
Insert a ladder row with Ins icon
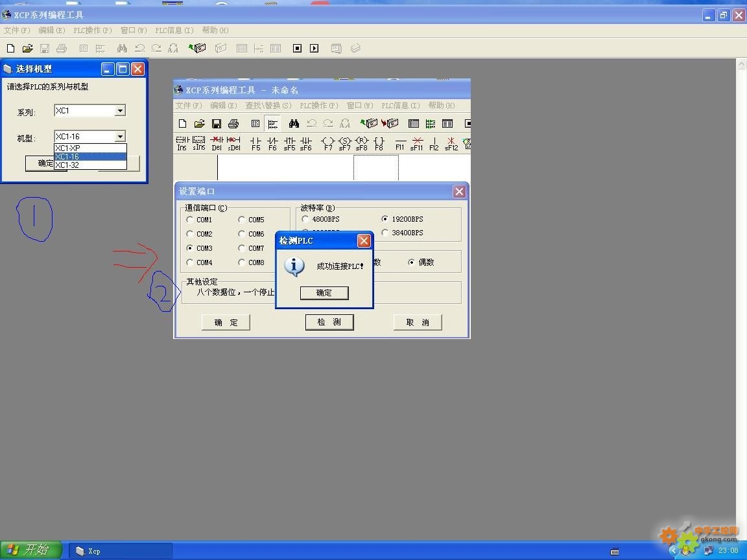tap(182, 143)
